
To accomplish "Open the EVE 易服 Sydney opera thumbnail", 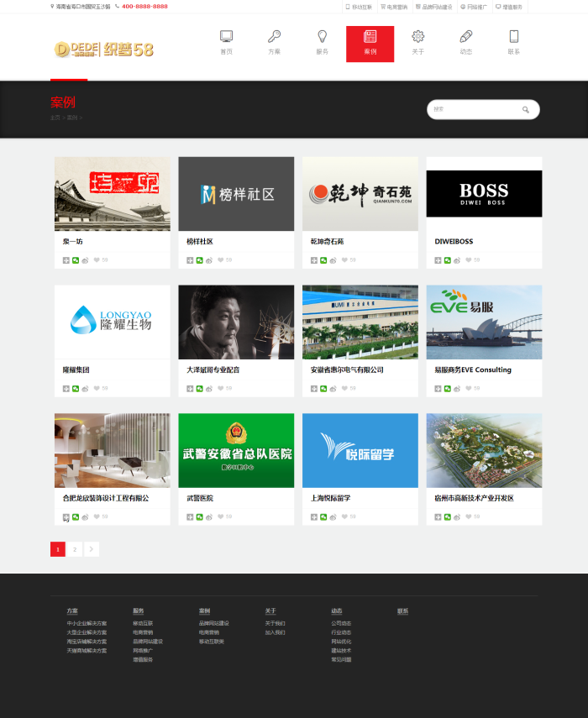I will [x=484, y=322].
